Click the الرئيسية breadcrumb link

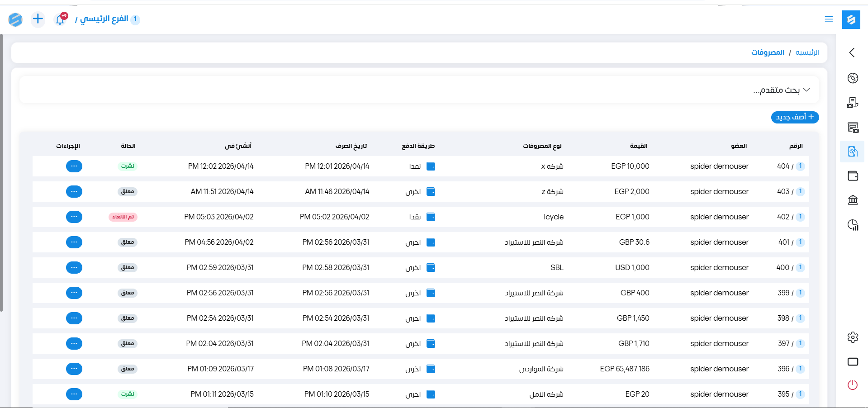pyautogui.click(x=807, y=52)
